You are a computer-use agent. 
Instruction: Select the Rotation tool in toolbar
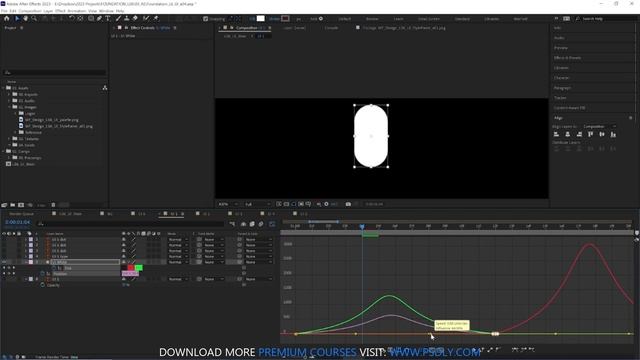[71, 18]
